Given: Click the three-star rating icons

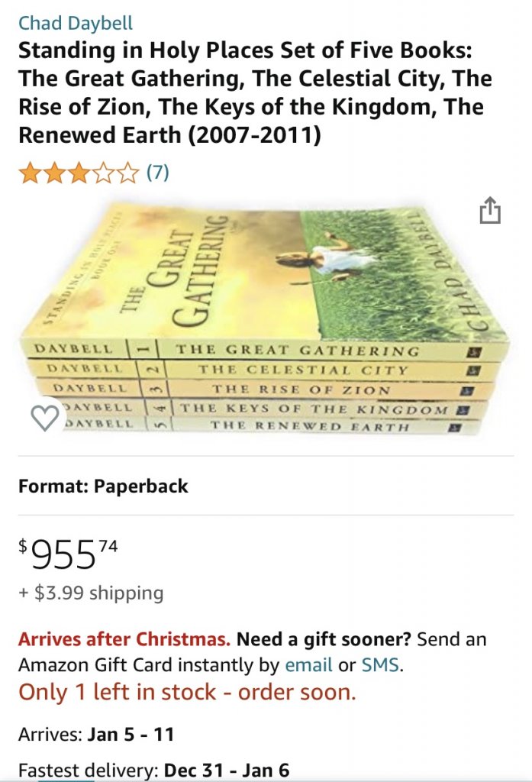Looking at the screenshot, I should 79,173.
